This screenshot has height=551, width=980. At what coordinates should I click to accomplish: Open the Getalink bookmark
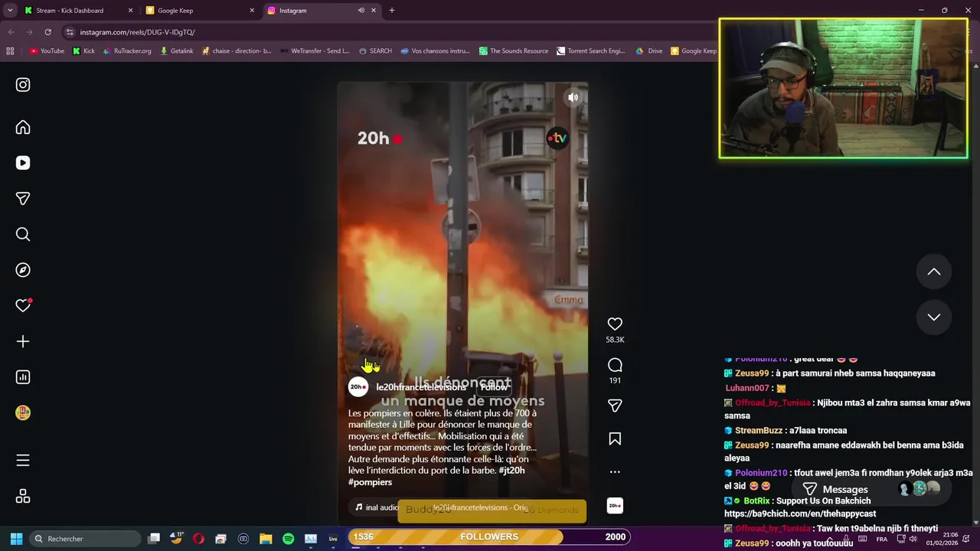177,51
